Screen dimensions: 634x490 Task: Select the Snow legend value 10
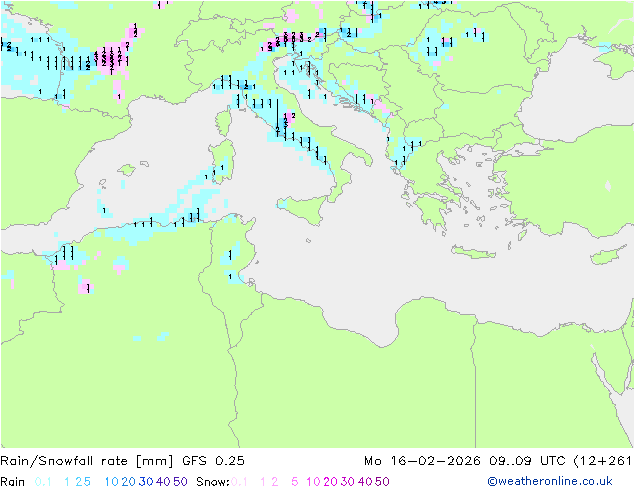(x=313, y=482)
